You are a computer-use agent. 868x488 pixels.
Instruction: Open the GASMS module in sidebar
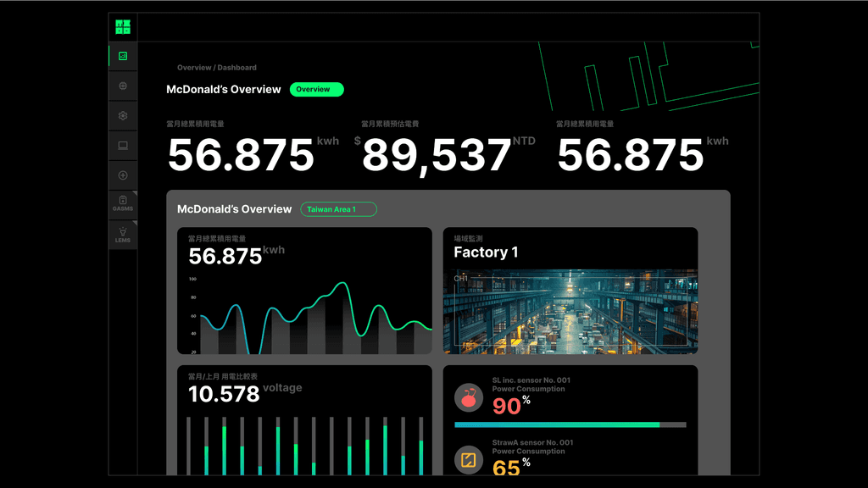(123, 203)
